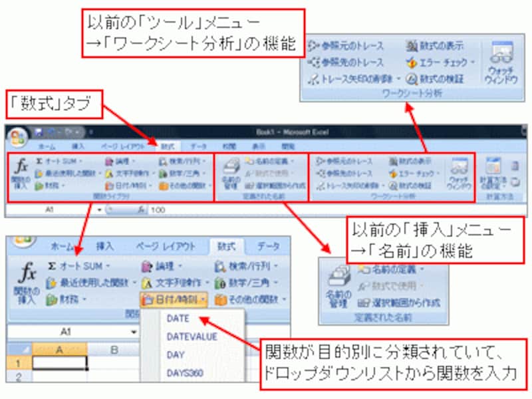Click column B header in enlarged worksheet

[x=114, y=350]
